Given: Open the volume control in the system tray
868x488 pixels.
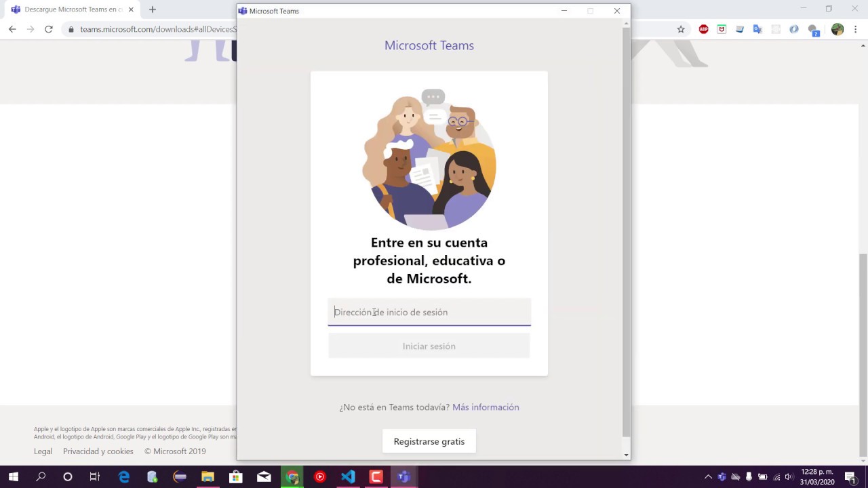Looking at the screenshot, I should click(x=789, y=477).
